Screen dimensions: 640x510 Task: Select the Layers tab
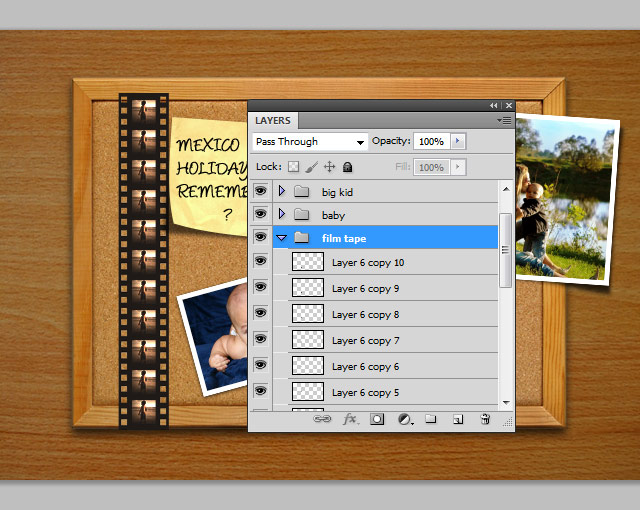(273, 121)
